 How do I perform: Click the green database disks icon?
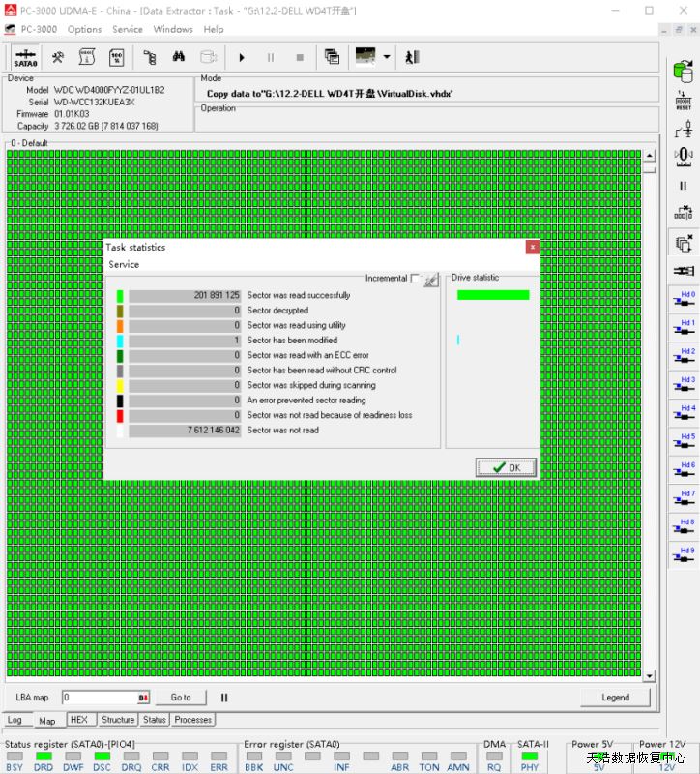[x=684, y=71]
